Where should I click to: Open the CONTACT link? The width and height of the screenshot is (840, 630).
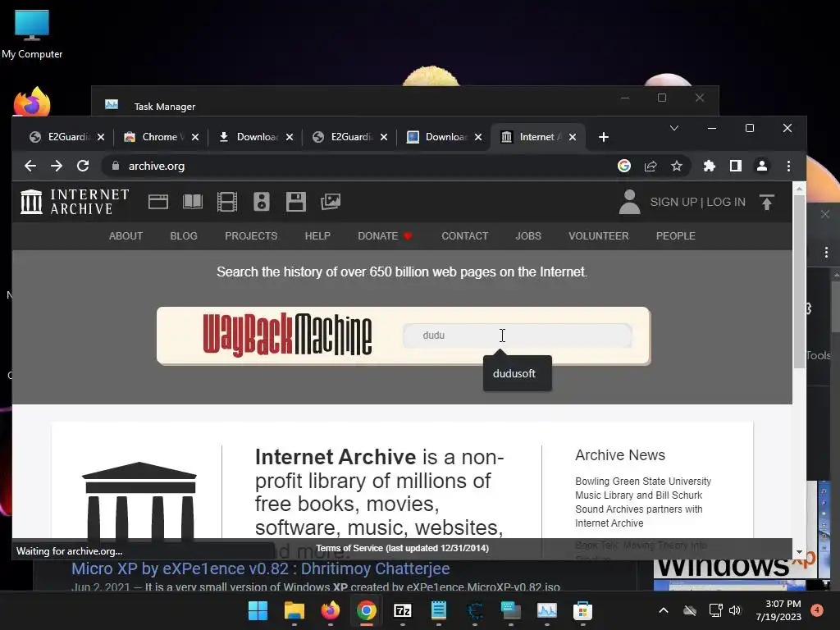point(464,236)
